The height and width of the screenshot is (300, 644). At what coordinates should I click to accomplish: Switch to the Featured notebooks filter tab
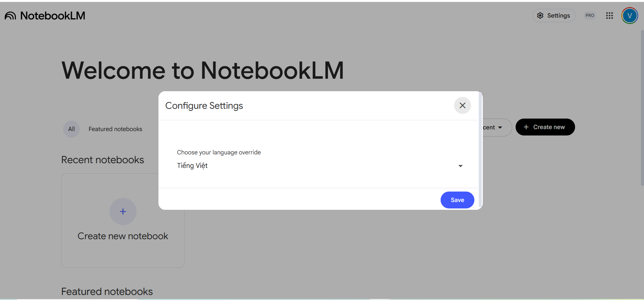tap(115, 129)
